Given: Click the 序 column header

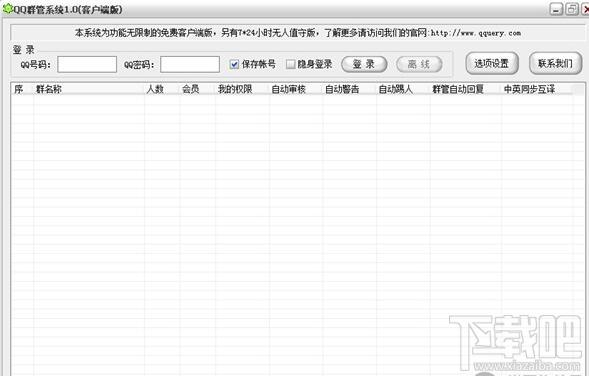Looking at the screenshot, I should (22, 89).
